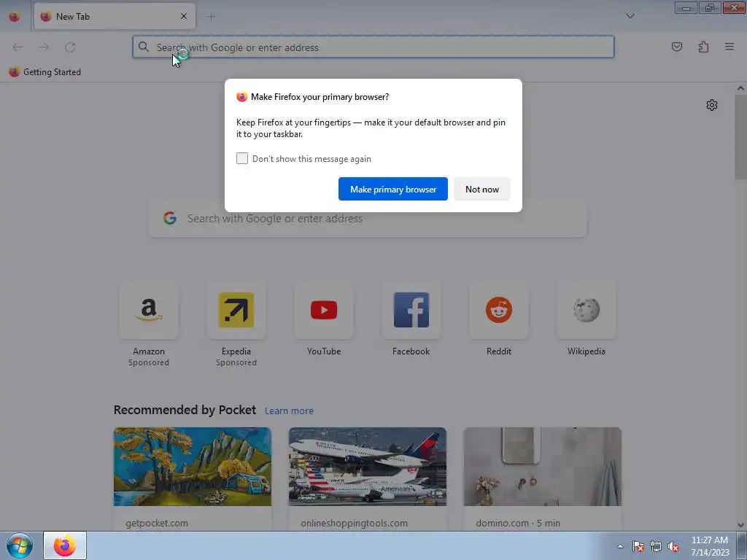The image size is (747, 560).
Task: Click the getpocket.com source text
Action: pos(157,523)
